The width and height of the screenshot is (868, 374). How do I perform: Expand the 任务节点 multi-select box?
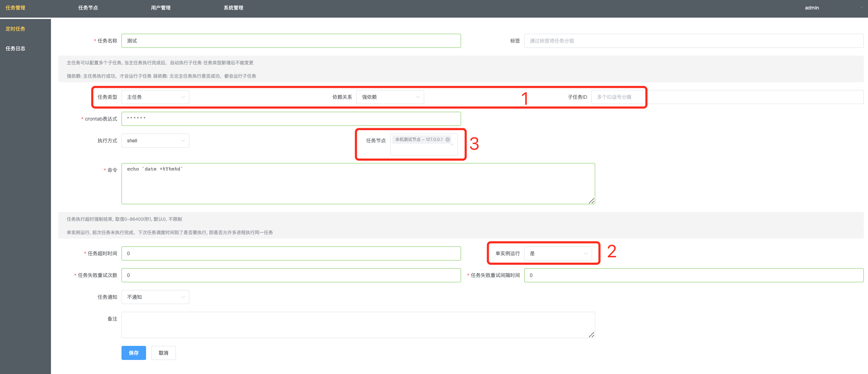click(424, 144)
